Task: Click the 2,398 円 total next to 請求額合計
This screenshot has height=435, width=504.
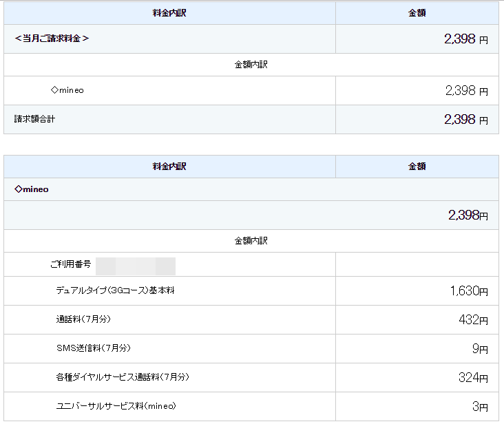Action: pyautogui.click(x=465, y=120)
